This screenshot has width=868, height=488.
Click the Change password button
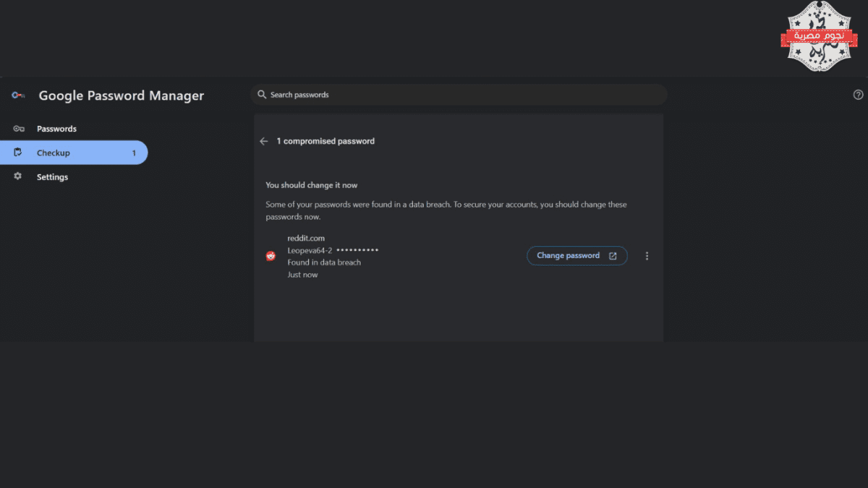point(577,256)
